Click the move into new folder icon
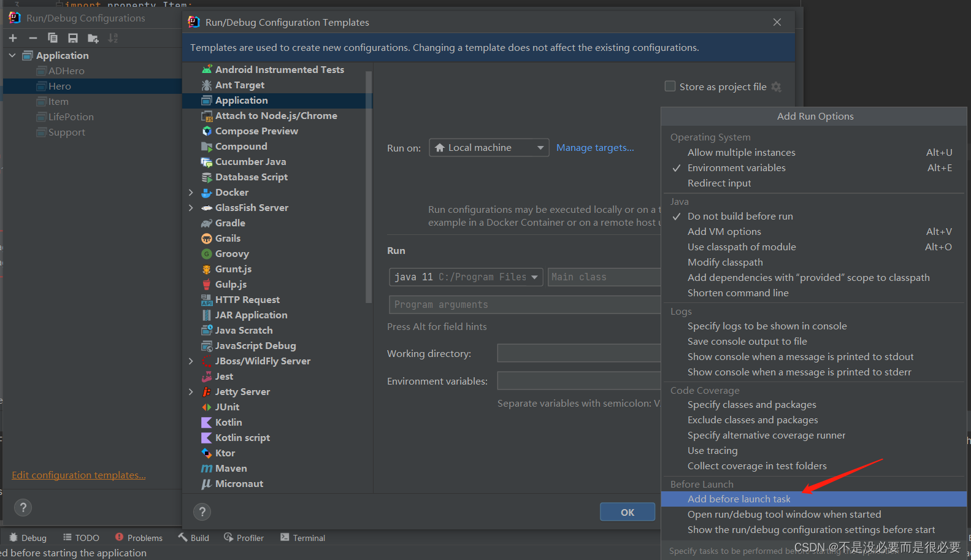The width and height of the screenshot is (971, 560). [x=93, y=38]
